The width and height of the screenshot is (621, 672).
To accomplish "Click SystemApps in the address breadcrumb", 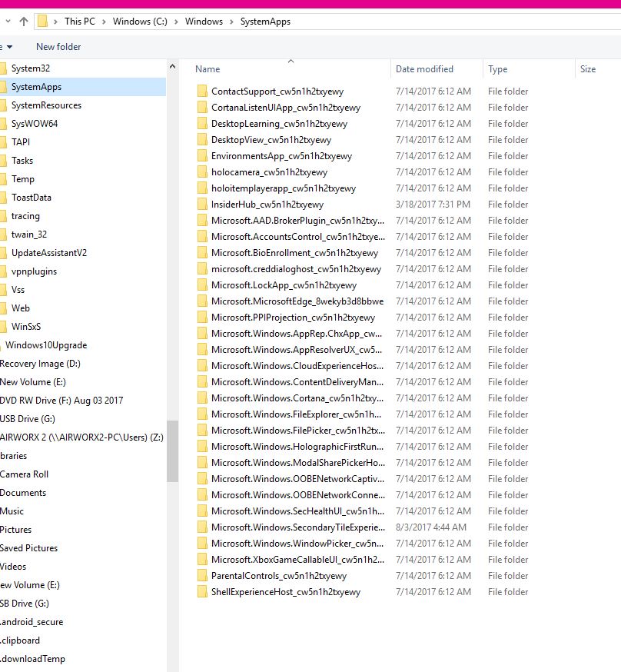I will coord(265,22).
